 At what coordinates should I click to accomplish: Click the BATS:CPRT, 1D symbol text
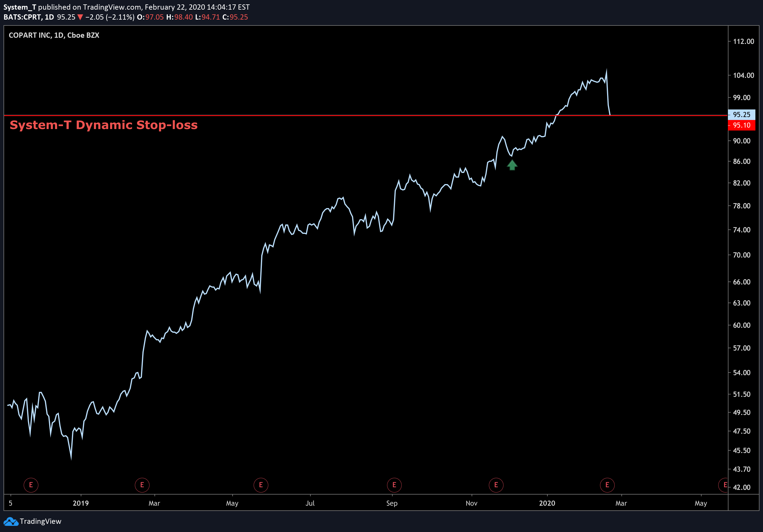point(29,17)
